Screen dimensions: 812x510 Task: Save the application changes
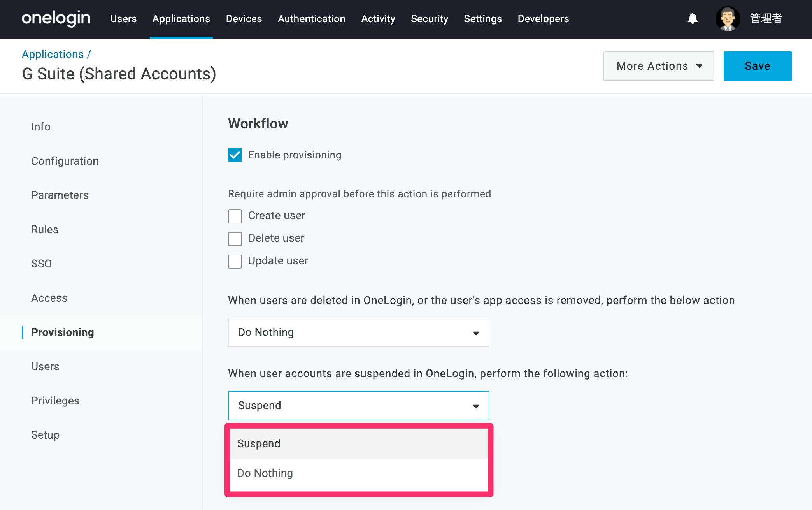[x=758, y=66]
